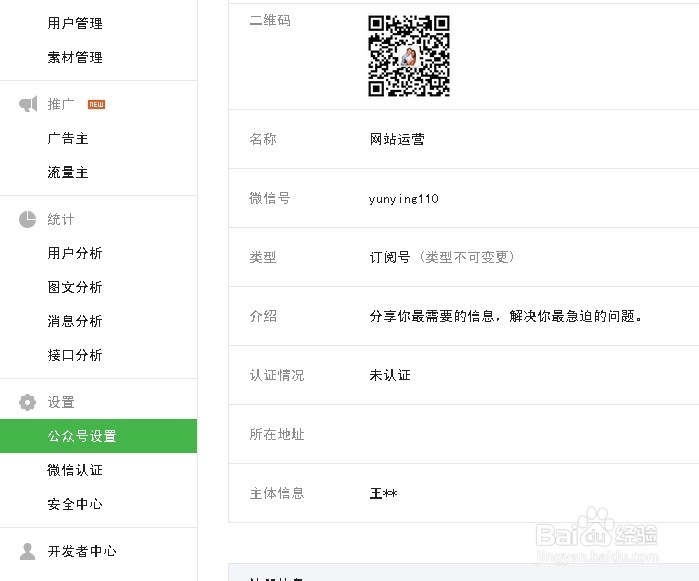Open 接口分析 statistics page

75,355
